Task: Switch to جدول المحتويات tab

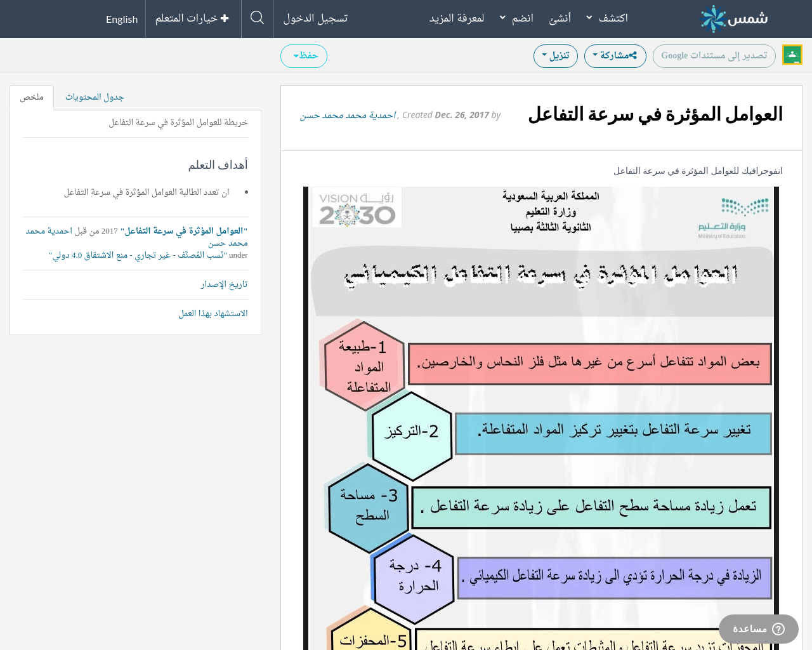Action: 95,97
